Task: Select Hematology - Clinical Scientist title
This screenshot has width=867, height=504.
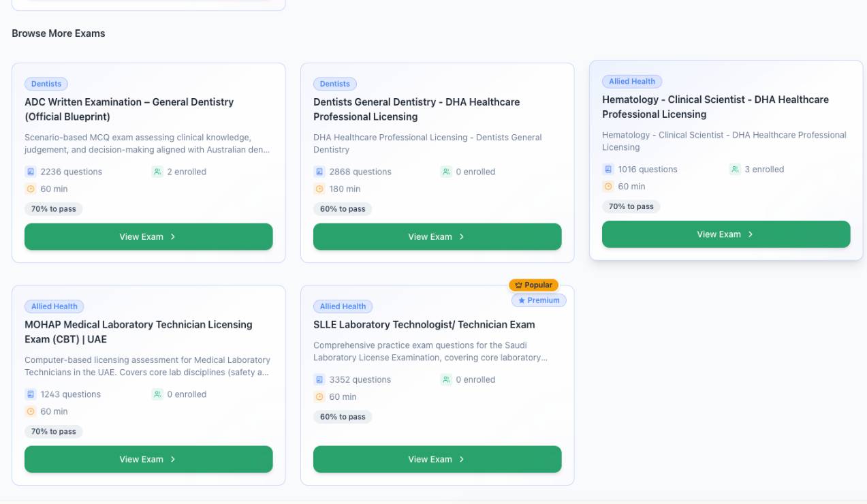Action: coord(715,106)
